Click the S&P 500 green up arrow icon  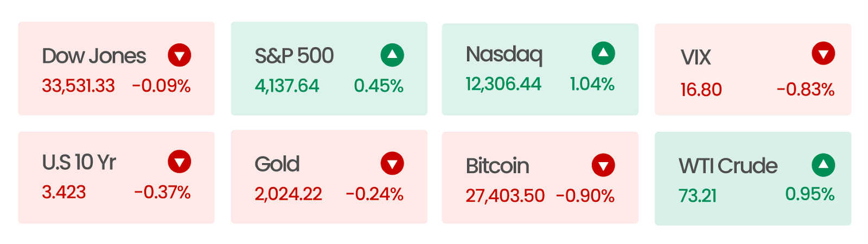[x=392, y=55]
